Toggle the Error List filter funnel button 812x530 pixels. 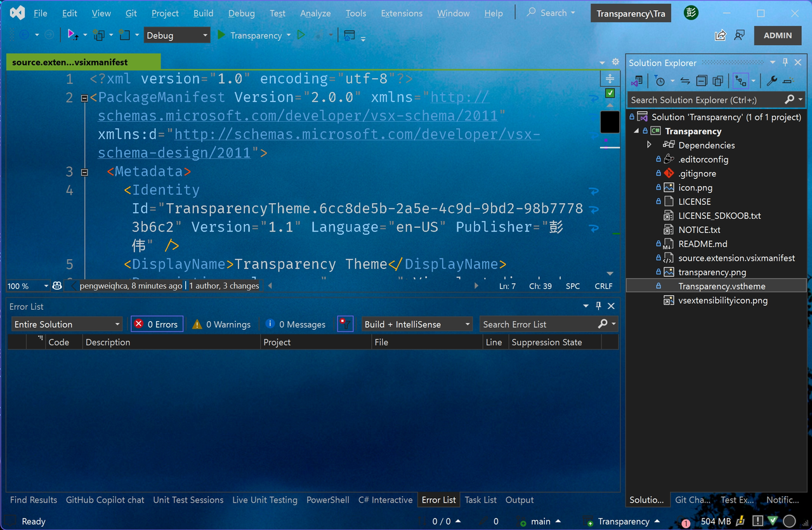[344, 324]
